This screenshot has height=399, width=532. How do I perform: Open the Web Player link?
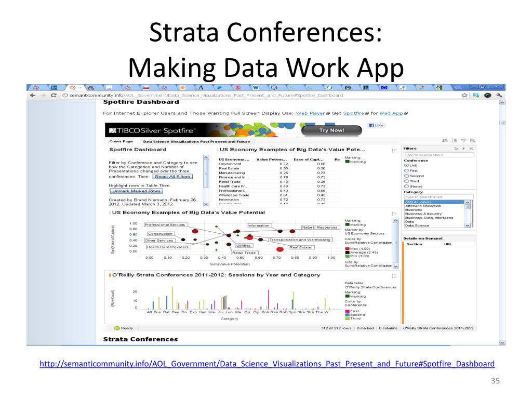[x=311, y=113]
